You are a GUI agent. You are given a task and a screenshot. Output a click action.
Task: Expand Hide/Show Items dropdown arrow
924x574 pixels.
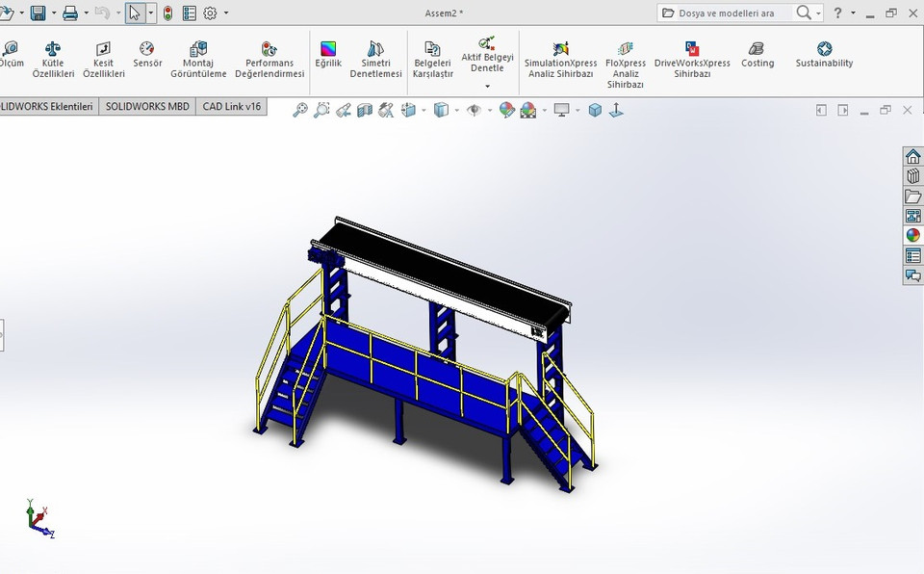click(x=489, y=111)
